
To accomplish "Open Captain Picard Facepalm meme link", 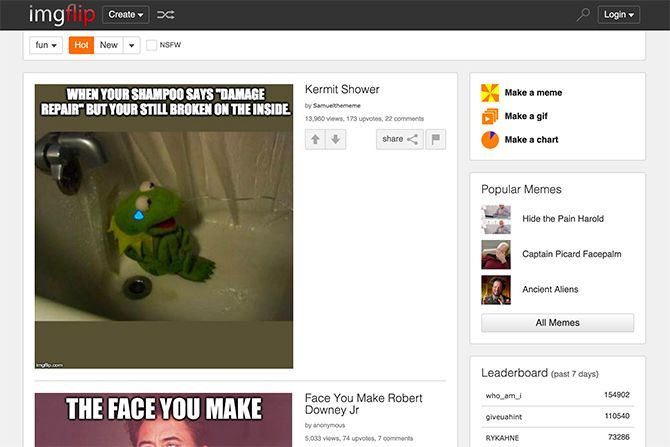I will 572,254.
